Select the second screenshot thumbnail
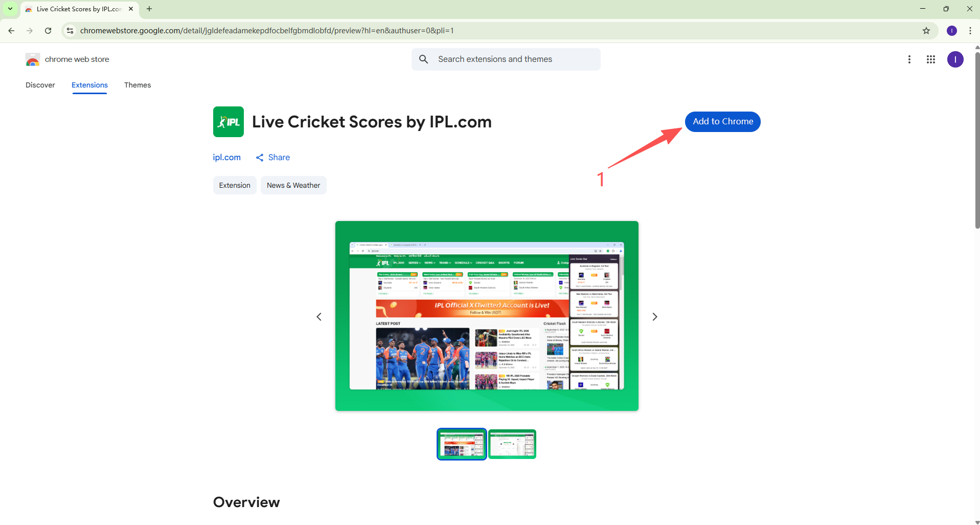The image size is (980, 525). pos(512,444)
